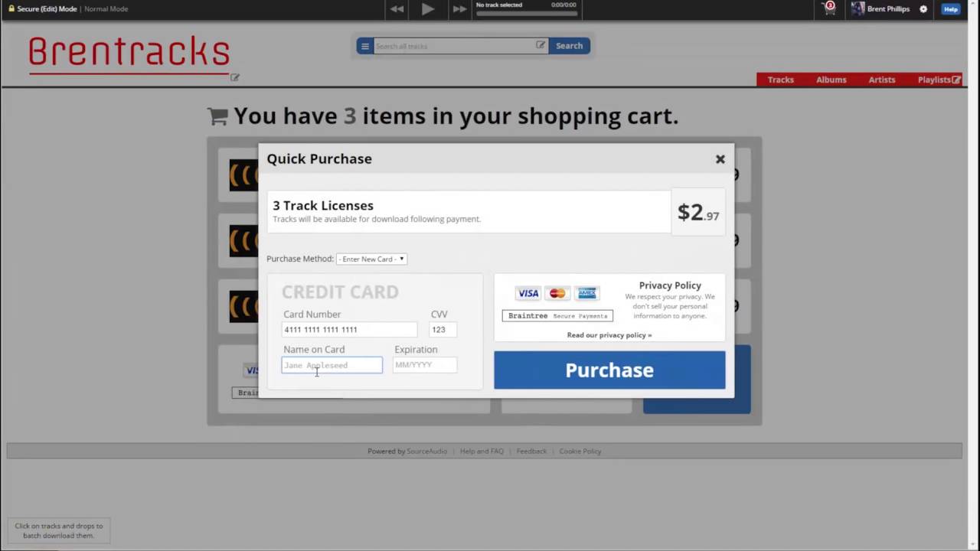Click the Expiration date field
The width and height of the screenshot is (980, 551).
[425, 365]
